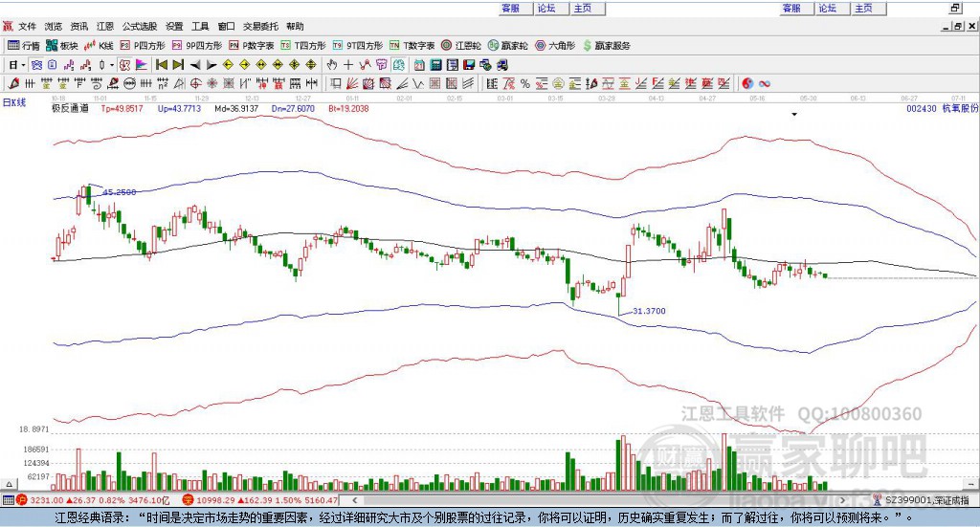Open the 文件 menu
980x527 pixels.
(28, 26)
